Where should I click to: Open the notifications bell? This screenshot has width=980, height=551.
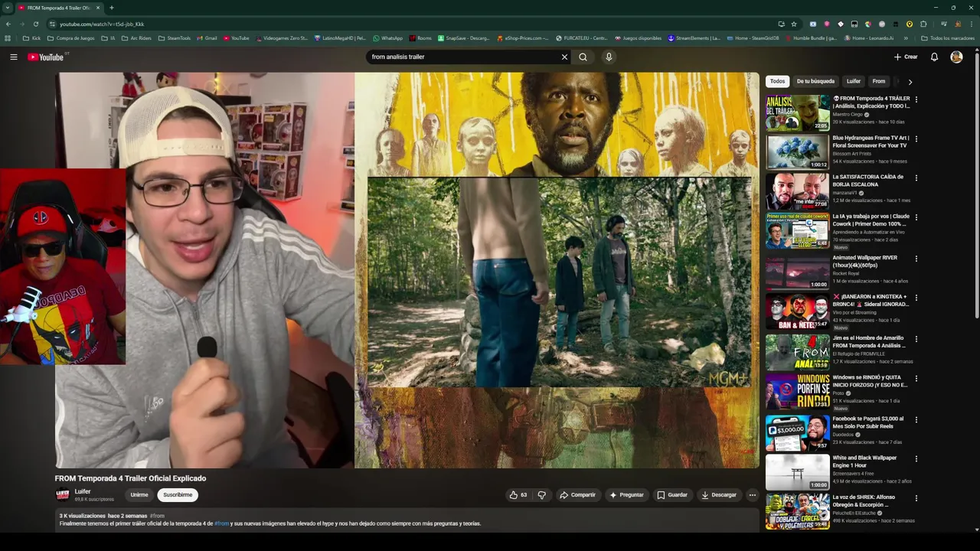pyautogui.click(x=934, y=57)
